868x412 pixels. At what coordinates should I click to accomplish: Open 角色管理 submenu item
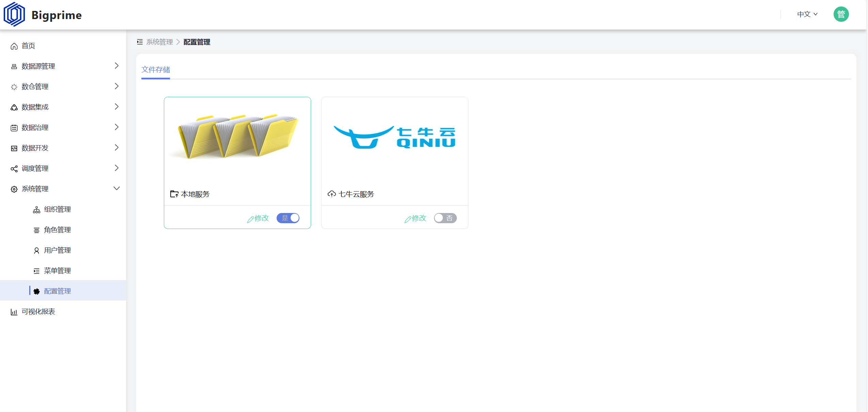[x=63, y=230]
